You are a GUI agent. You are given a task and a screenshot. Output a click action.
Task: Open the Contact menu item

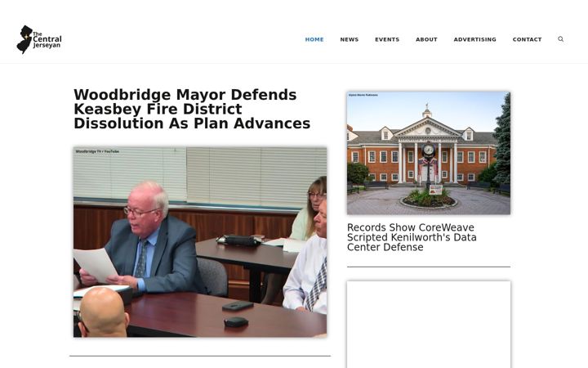(527, 39)
